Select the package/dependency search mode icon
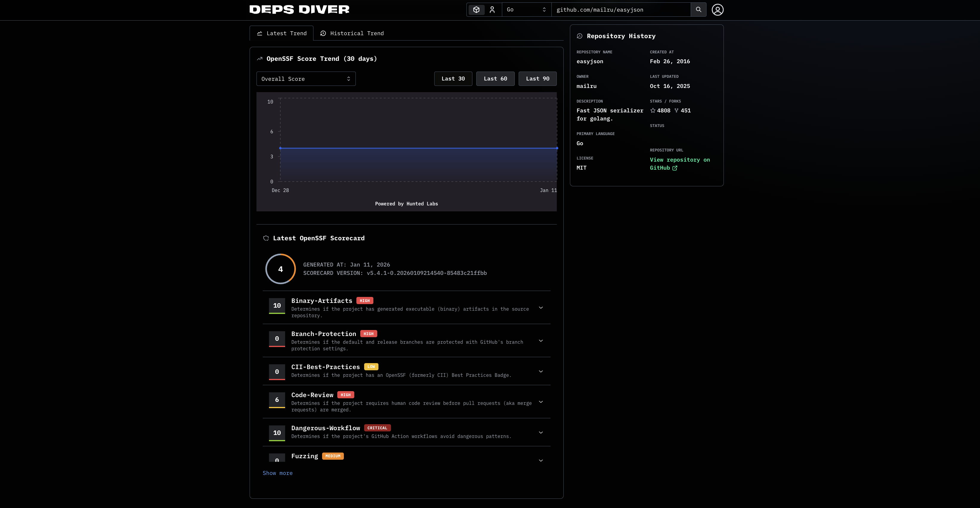Image resolution: width=980 pixels, height=508 pixels. (476, 10)
